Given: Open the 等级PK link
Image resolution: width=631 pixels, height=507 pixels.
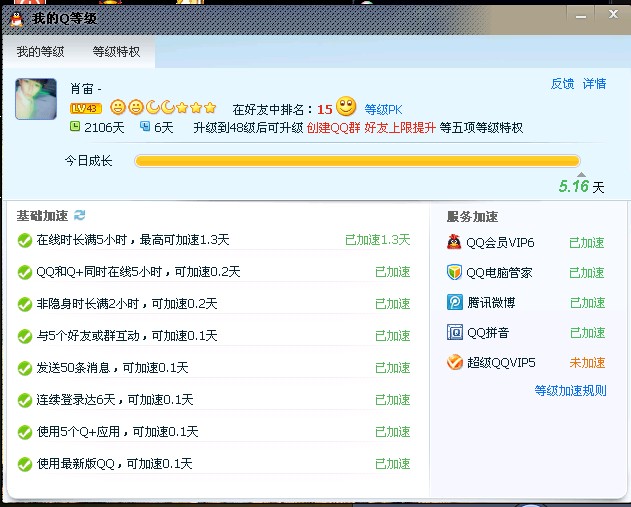Looking at the screenshot, I should (x=383, y=109).
